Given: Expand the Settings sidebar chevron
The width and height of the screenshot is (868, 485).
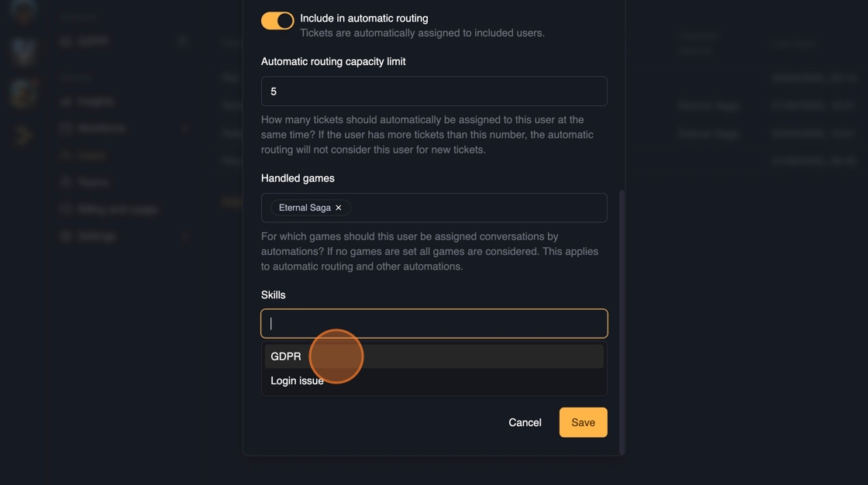Looking at the screenshot, I should (185, 236).
